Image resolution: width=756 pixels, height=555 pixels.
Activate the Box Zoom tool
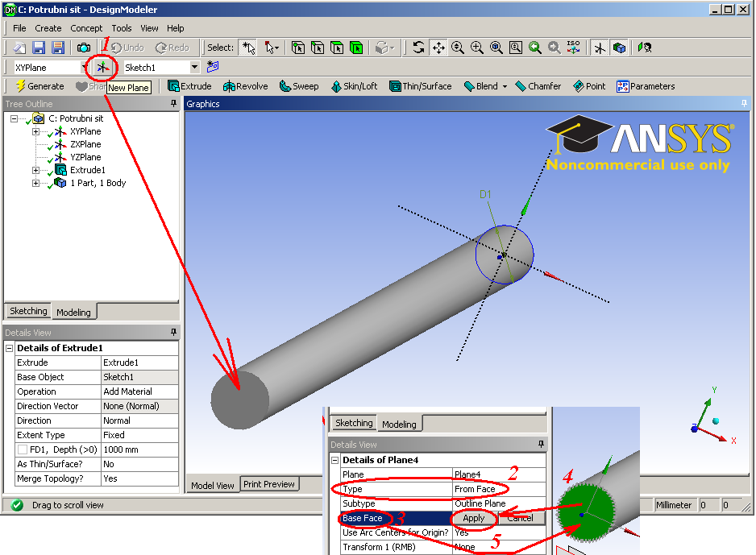pyautogui.click(x=477, y=48)
